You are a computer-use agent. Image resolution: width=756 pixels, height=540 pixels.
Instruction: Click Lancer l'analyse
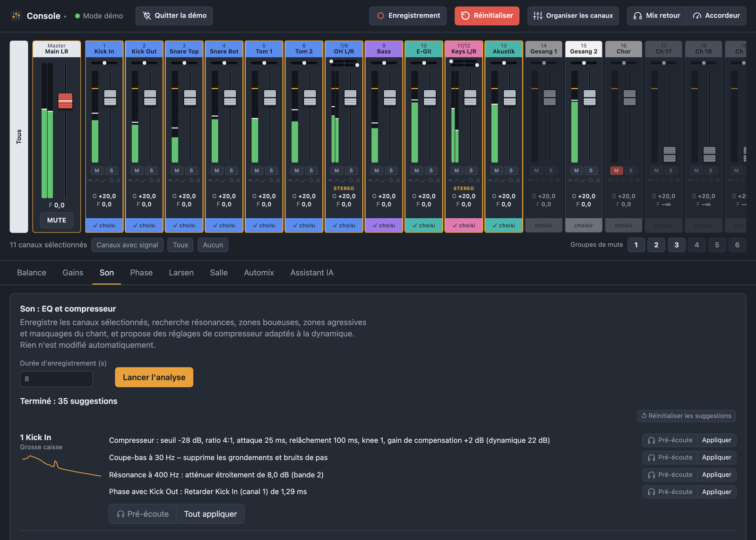point(154,377)
